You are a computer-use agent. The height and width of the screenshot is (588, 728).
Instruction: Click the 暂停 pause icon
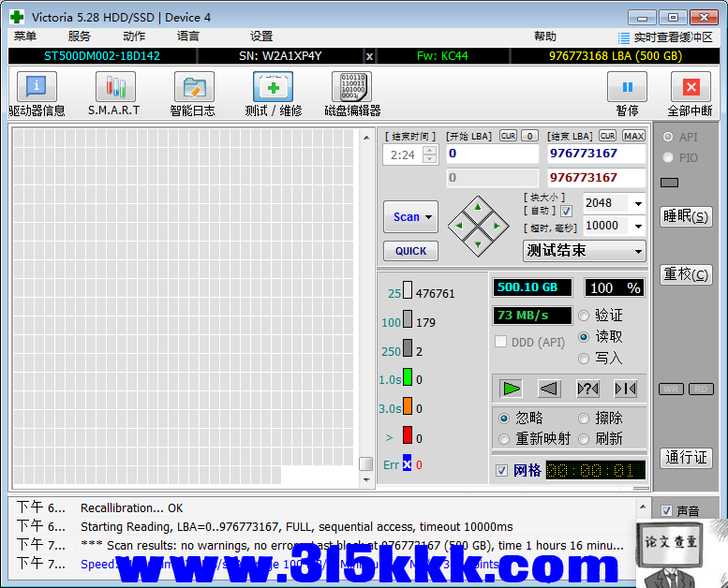(x=627, y=87)
